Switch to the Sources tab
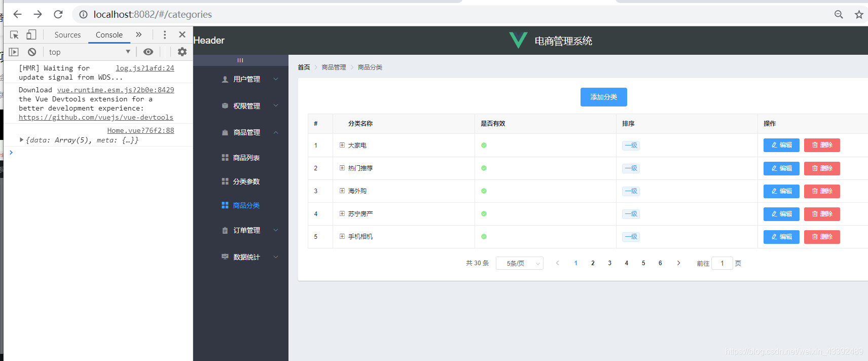 point(67,34)
